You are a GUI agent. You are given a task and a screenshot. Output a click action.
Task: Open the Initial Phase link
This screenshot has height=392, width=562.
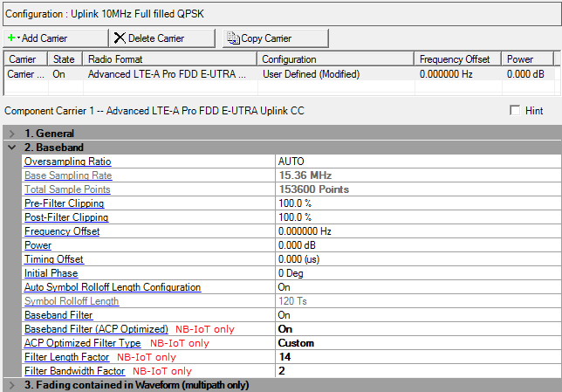(51, 273)
